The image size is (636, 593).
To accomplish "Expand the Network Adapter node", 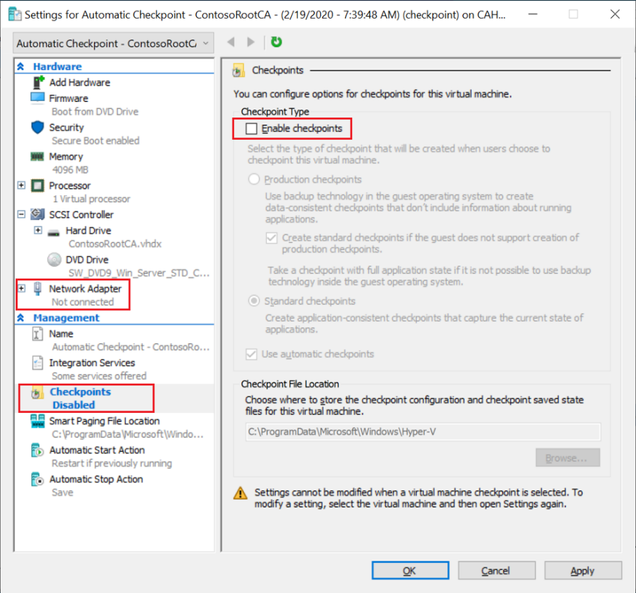I will click(21, 288).
